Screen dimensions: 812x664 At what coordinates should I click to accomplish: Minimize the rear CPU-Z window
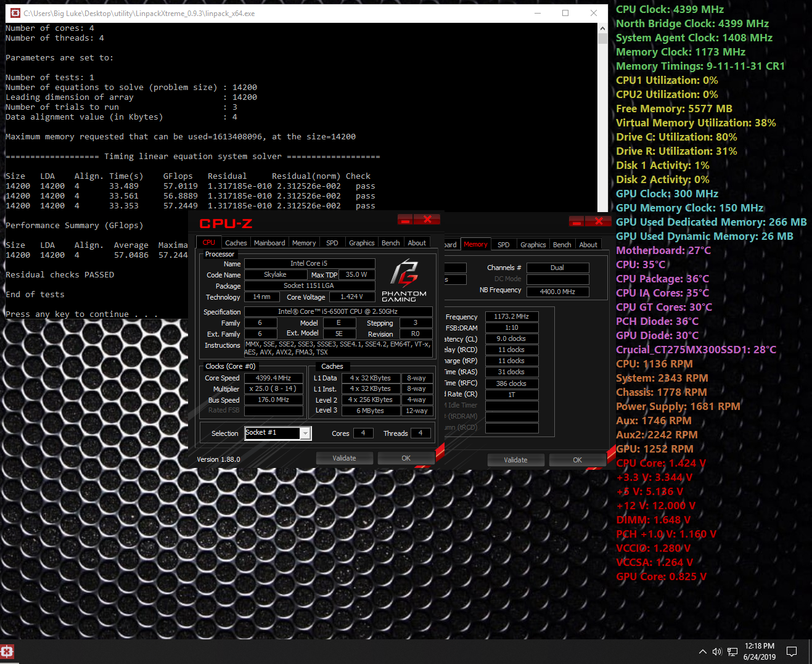coord(576,221)
